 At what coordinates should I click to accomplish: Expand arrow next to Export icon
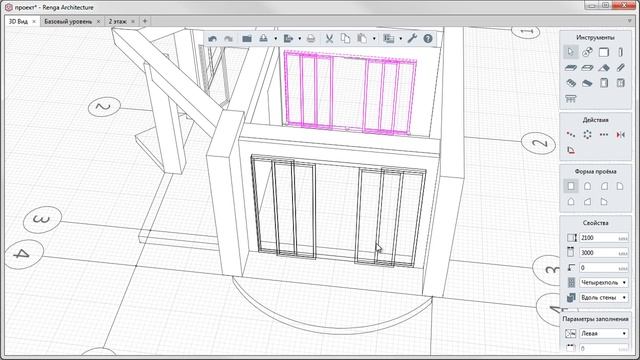(299, 39)
